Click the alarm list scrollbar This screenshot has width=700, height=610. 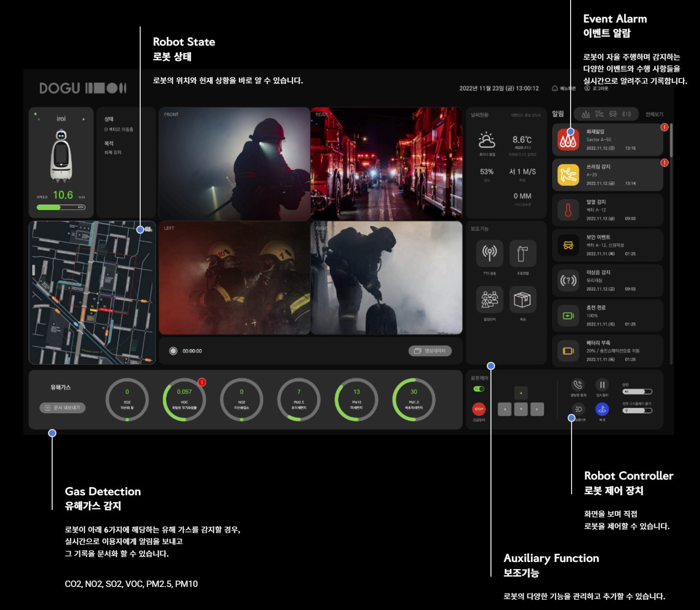671,140
